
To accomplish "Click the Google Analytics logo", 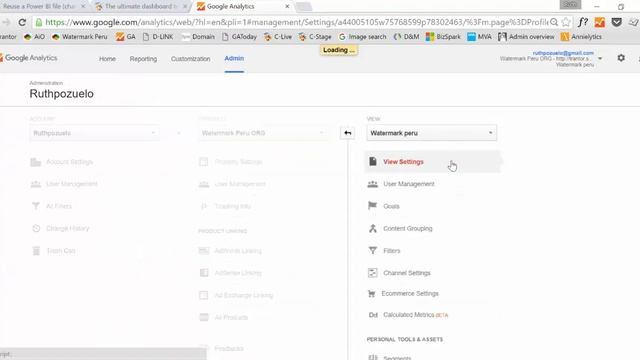I will point(29,58).
